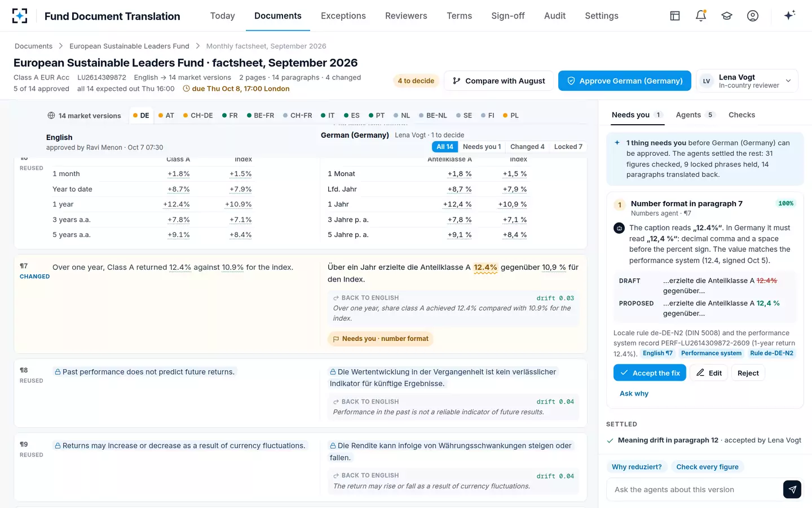Send the message with paper plane icon
Image resolution: width=812 pixels, height=508 pixels.
click(792, 489)
